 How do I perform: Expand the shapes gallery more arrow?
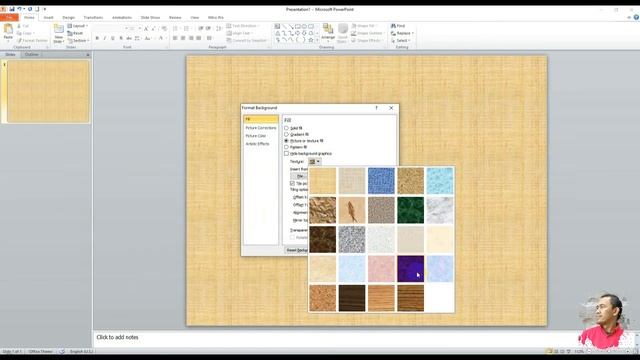(x=318, y=40)
